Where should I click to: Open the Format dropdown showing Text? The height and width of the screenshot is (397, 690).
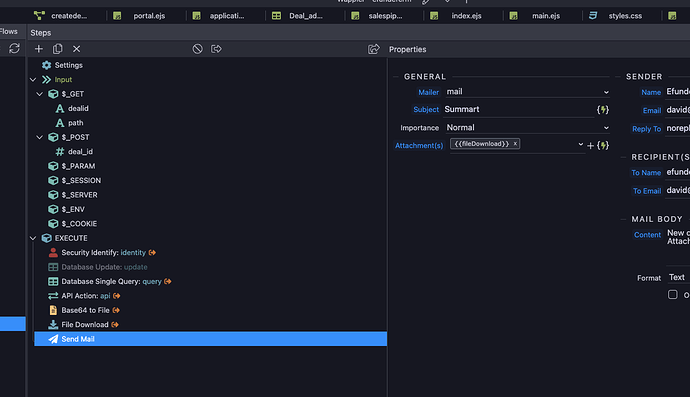click(x=678, y=277)
